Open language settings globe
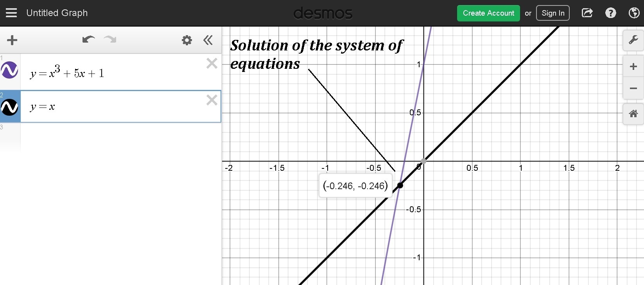The image size is (644, 285). point(634,13)
